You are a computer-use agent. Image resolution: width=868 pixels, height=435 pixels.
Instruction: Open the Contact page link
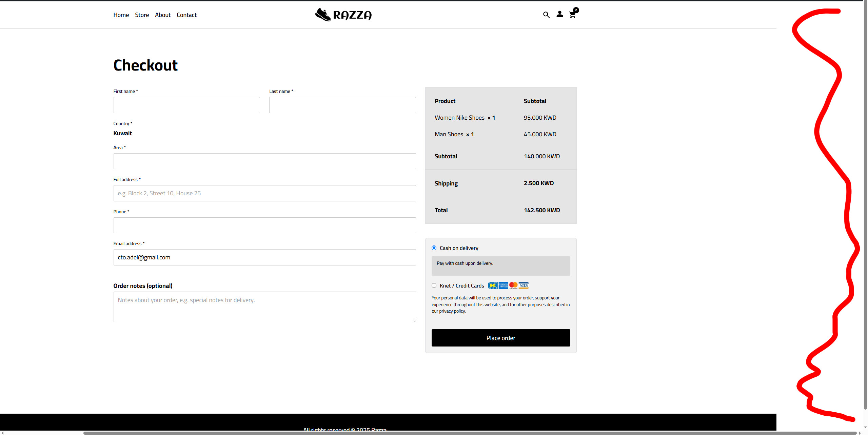click(186, 15)
